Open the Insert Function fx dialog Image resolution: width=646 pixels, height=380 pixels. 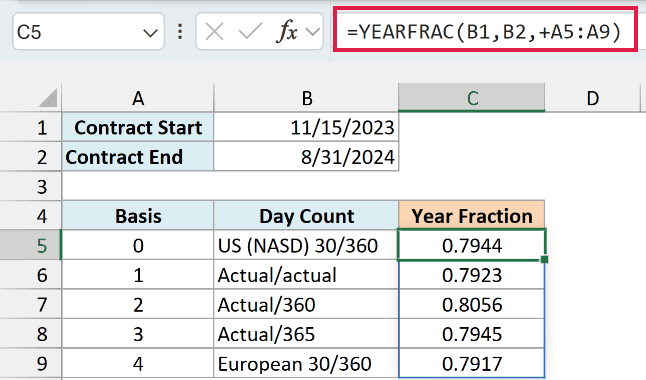tap(286, 32)
